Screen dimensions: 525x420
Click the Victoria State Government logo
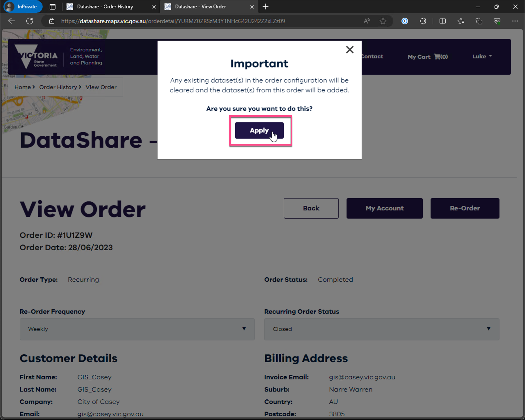click(36, 57)
